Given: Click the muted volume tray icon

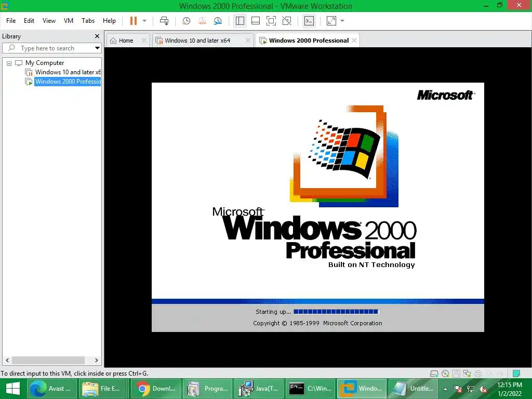Looking at the screenshot, I should pos(483,389).
